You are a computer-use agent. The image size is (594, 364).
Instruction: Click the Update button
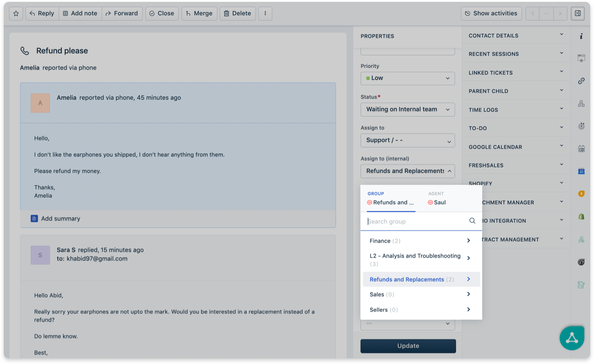(x=408, y=346)
